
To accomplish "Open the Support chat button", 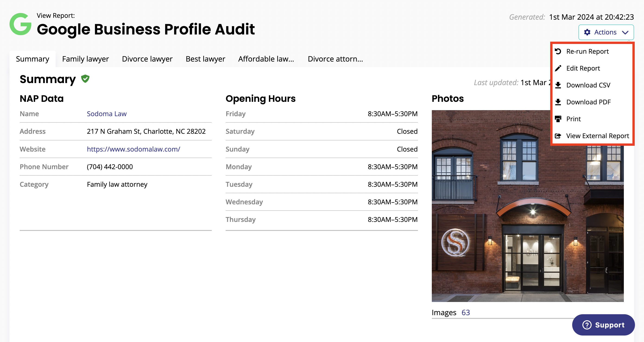I will click(603, 325).
